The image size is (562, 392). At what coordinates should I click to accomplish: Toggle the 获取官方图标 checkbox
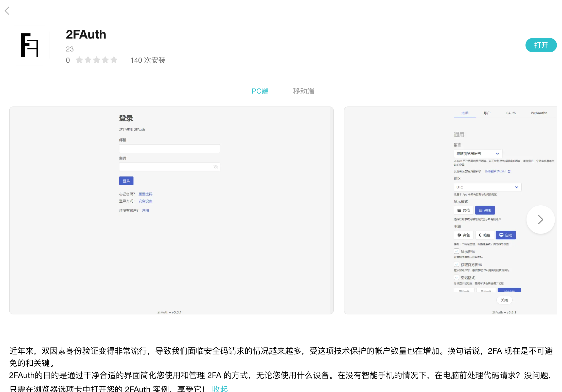(456, 264)
